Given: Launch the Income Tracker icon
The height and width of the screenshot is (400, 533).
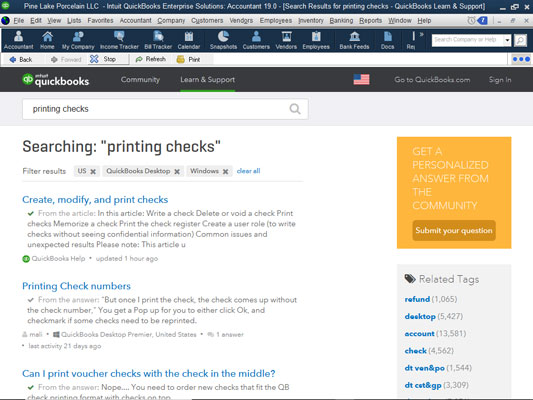Looking at the screenshot, I should [119, 40].
